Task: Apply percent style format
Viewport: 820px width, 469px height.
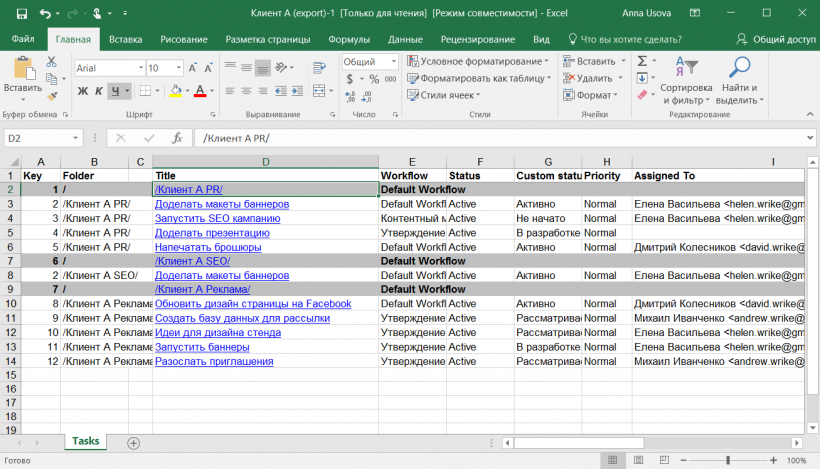Action: [x=374, y=79]
